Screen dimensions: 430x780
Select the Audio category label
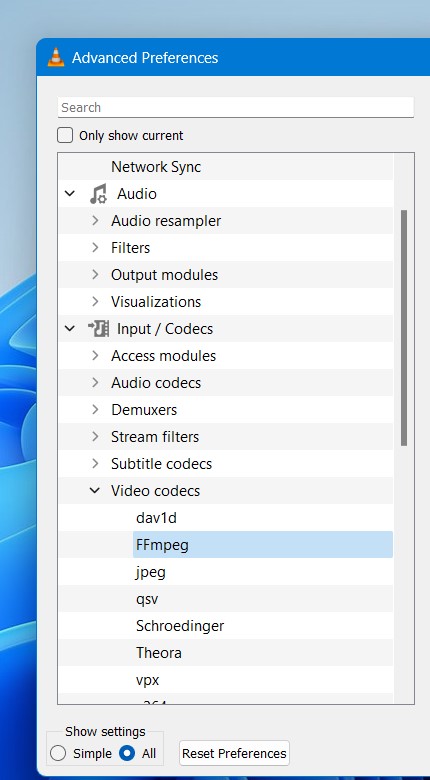click(137, 194)
